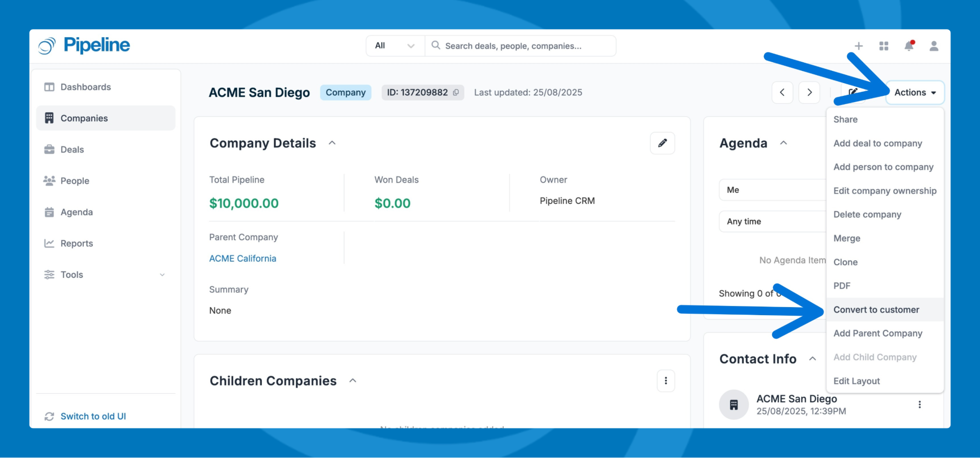This screenshot has width=980, height=458.
Task: Choose Merge from the menu
Action: tap(885, 238)
